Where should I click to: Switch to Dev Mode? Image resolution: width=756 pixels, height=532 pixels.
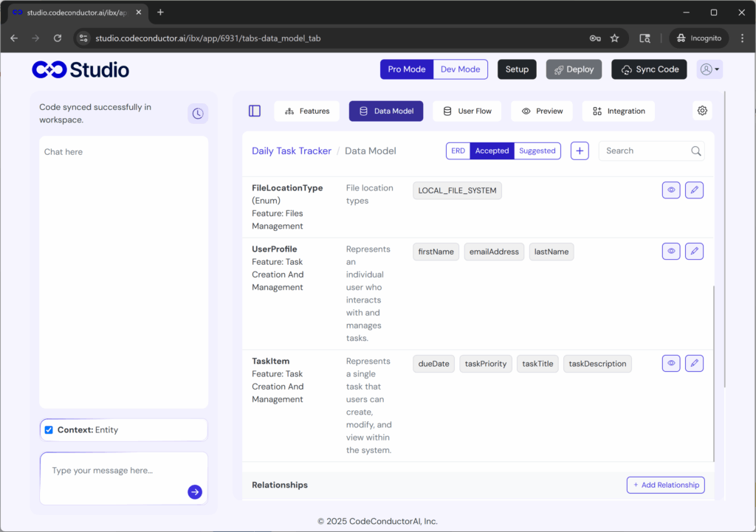coord(460,69)
